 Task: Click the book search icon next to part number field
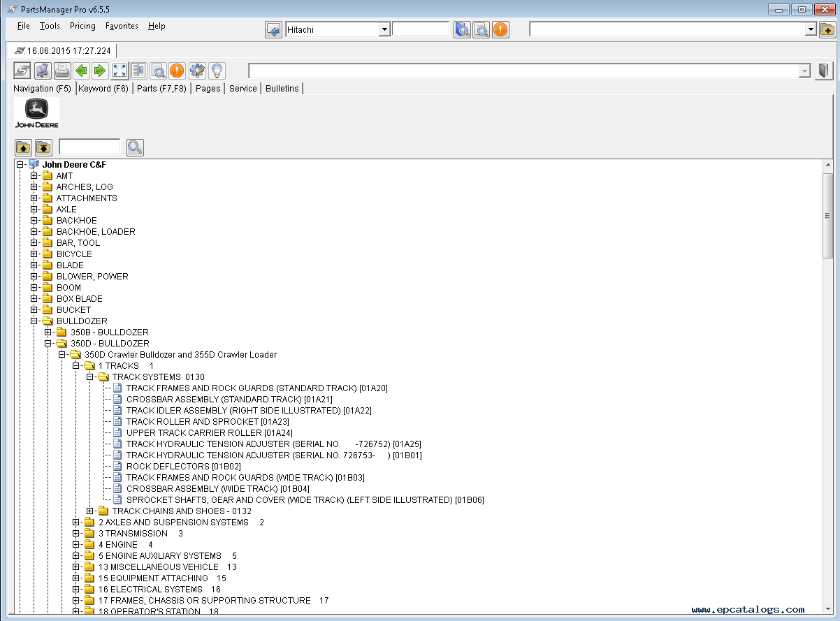coord(462,29)
